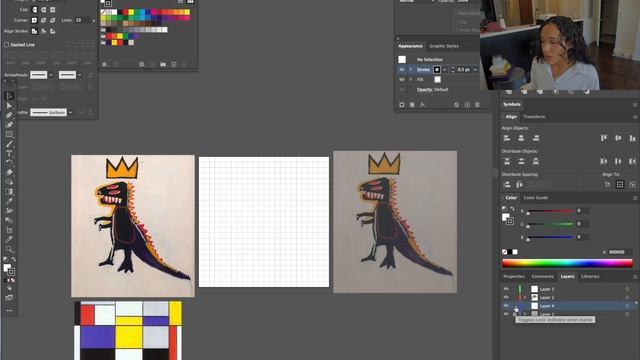Open the Symbols panel menu
The image size is (640, 360).
point(635,104)
